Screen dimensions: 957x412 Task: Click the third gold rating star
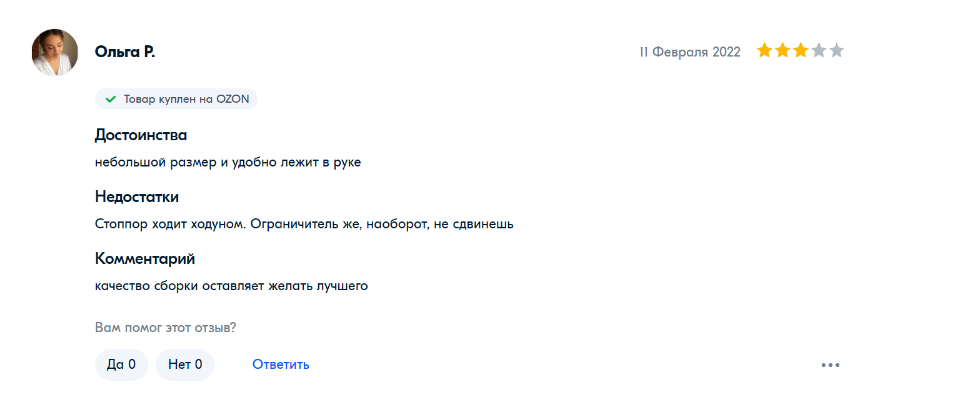coord(801,51)
